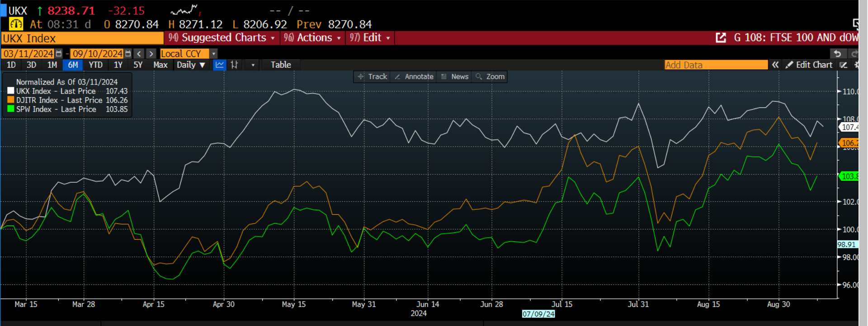Click the Add Data input field
Image resolution: width=868 pixels, height=326 pixels.
(x=716, y=65)
